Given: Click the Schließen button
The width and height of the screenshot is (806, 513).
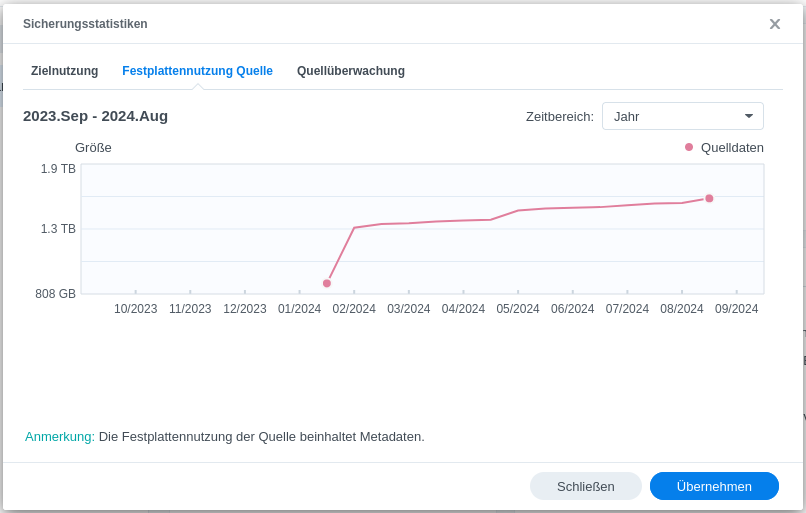Looking at the screenshot, I should coord(585,486).
